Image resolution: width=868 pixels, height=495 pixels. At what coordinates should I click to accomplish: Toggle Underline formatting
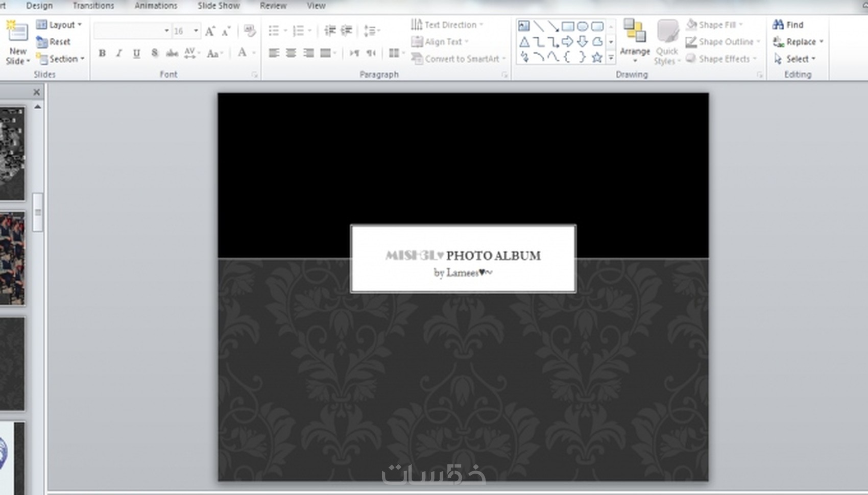tap(136, 53)
